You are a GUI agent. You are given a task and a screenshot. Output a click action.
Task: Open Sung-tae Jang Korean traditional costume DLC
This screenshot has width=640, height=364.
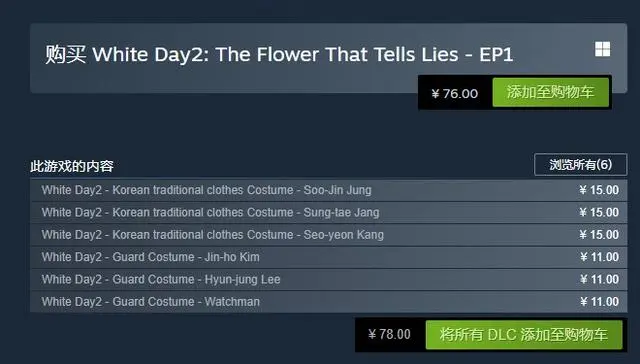pyautogui.click(x=329, y=213)
